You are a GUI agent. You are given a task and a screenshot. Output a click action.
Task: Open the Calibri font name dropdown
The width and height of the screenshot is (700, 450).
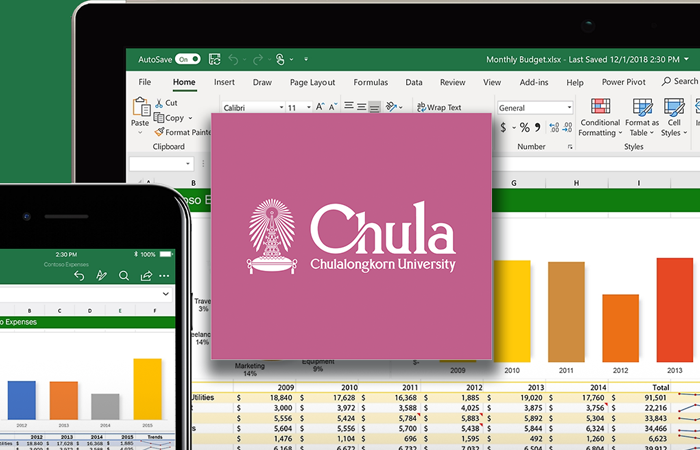[x=282, y=108]
